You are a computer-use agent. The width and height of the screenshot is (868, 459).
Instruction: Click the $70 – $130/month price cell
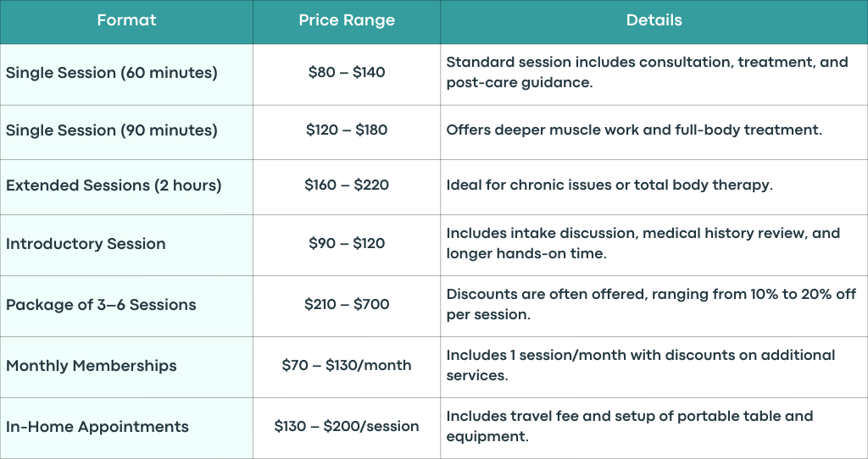(x=347, y=368)
